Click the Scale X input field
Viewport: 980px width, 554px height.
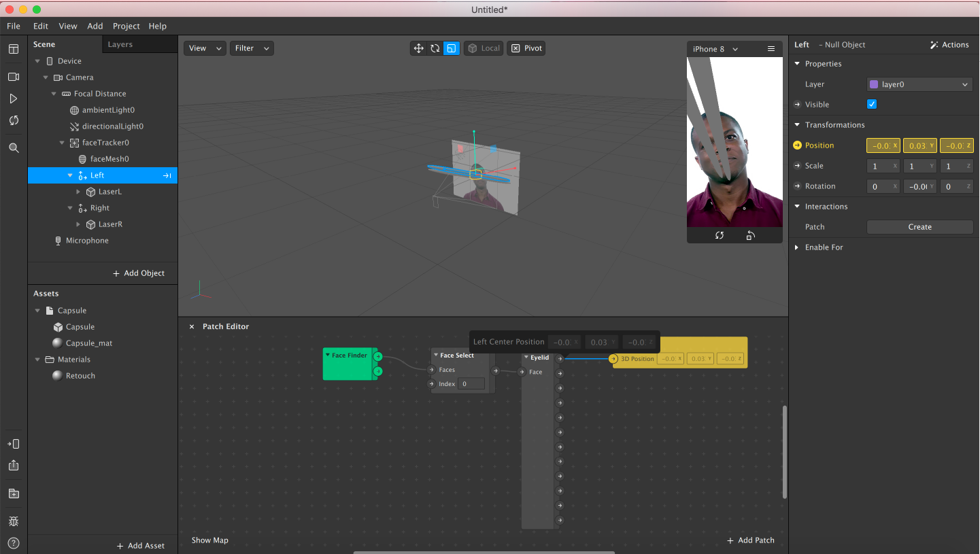[x=883, y=166]
